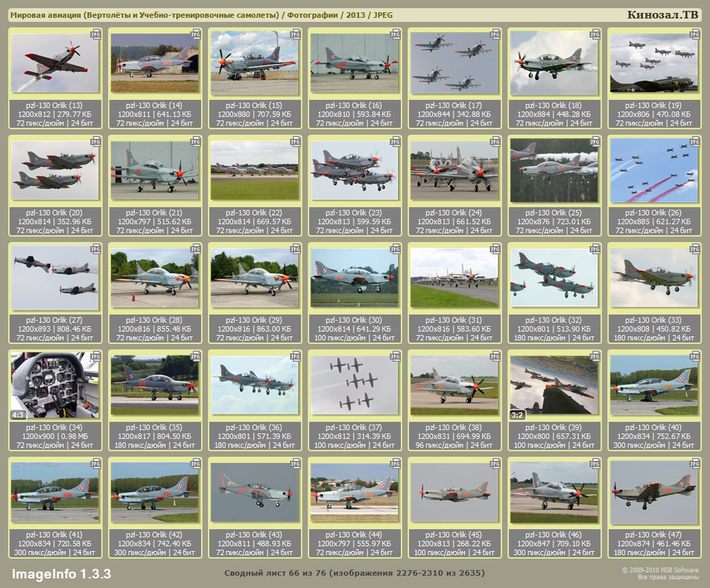Click the 3:2 aspect badge on Orlik (39)
The image size is (710, 588).
tap(518, 414)
